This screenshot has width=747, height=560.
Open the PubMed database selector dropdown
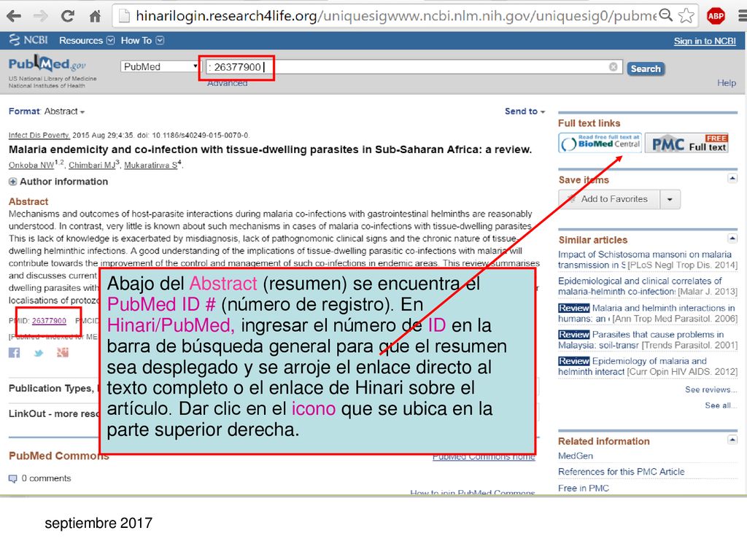point(160,66)
